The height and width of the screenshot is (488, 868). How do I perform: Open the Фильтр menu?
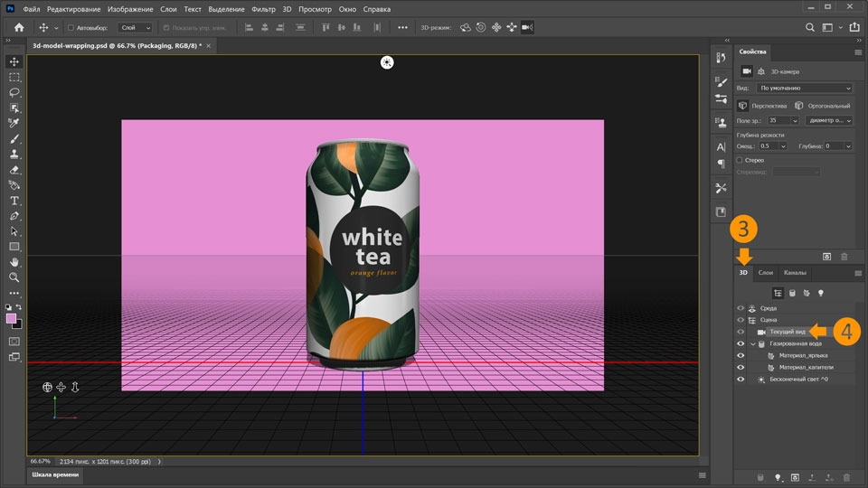(x=264, y=8)
